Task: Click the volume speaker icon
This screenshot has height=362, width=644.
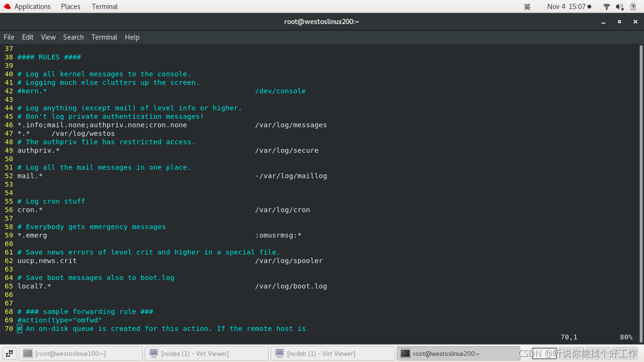Action: point(620,7)
